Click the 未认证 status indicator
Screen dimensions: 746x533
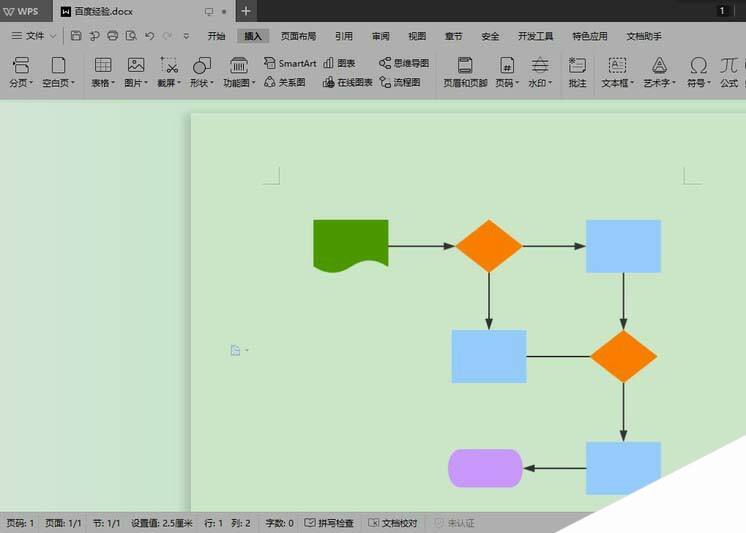coord(454,523)
